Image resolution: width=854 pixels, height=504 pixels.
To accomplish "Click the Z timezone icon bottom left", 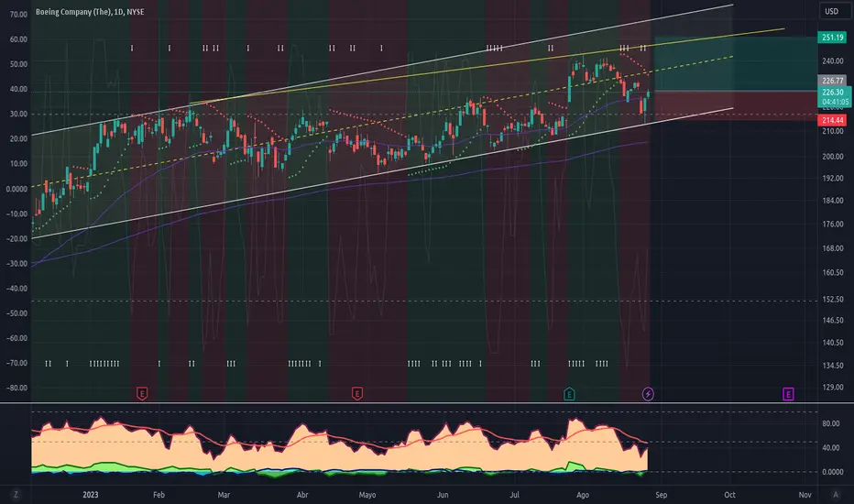I will pyautogui.click(x=16, y=495).
